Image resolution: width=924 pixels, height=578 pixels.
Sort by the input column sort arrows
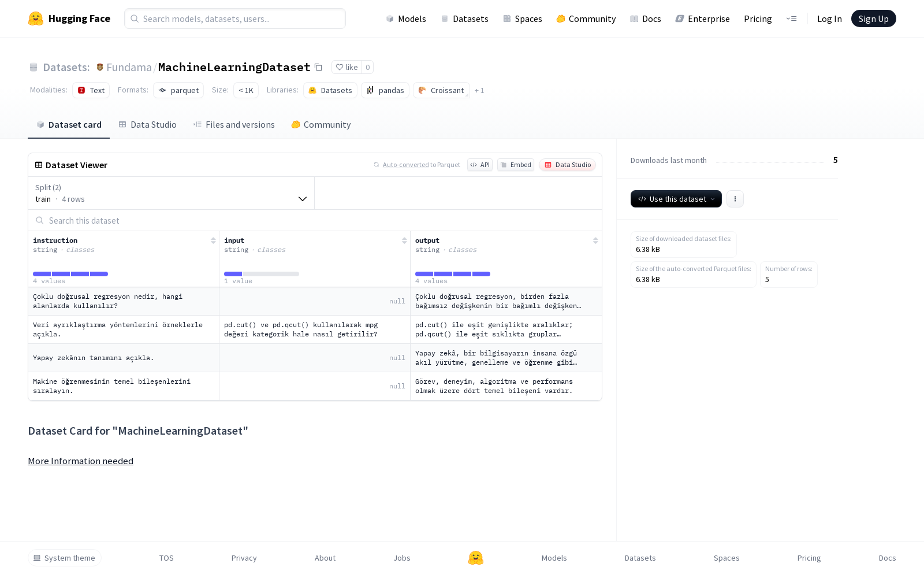tap(404, 240)
